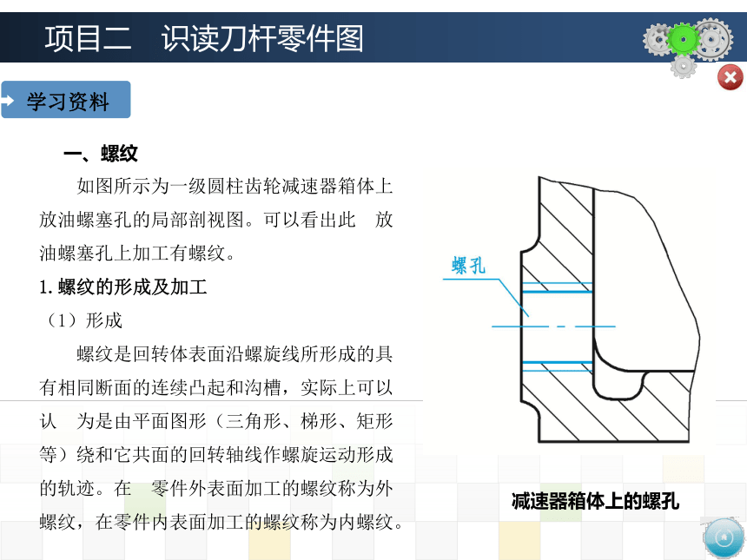Click the leftmost gray gear in header

[x=657, y=40]
